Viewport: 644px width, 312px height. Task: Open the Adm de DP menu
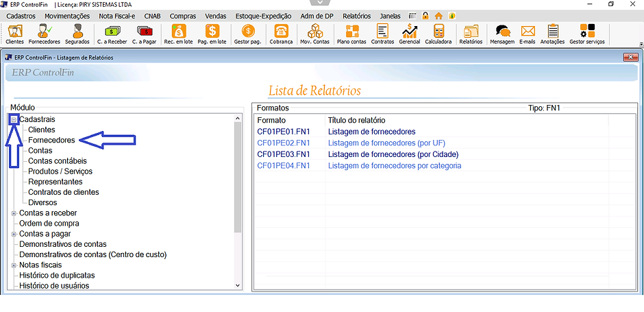coord(317,16)
